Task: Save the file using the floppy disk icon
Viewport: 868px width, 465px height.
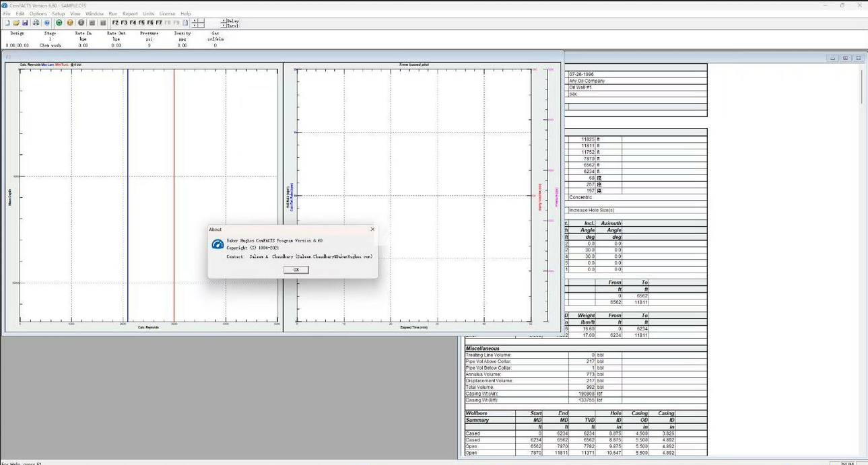Action: click(x=26, y=23)
